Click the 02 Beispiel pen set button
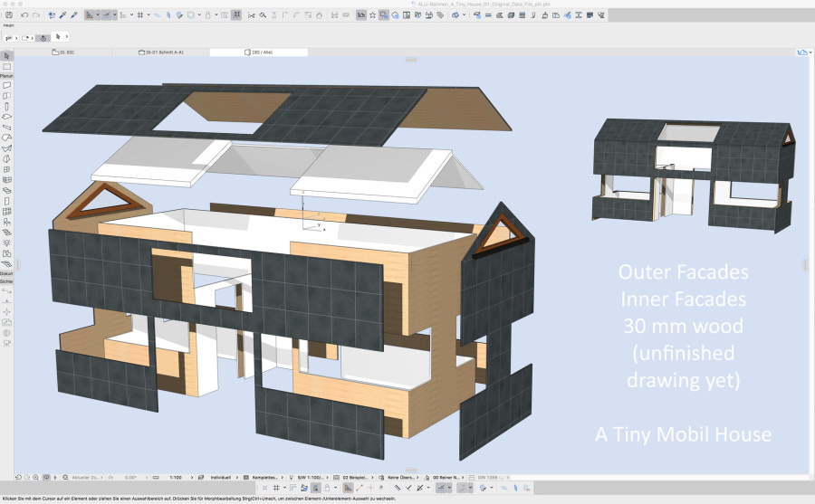Viewport: 815px width, 504px height. tap(355, 476)
